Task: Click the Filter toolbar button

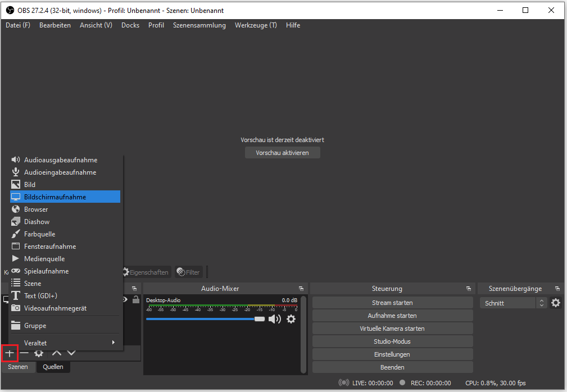Action: pyautogui.click(x=188, y=272)
